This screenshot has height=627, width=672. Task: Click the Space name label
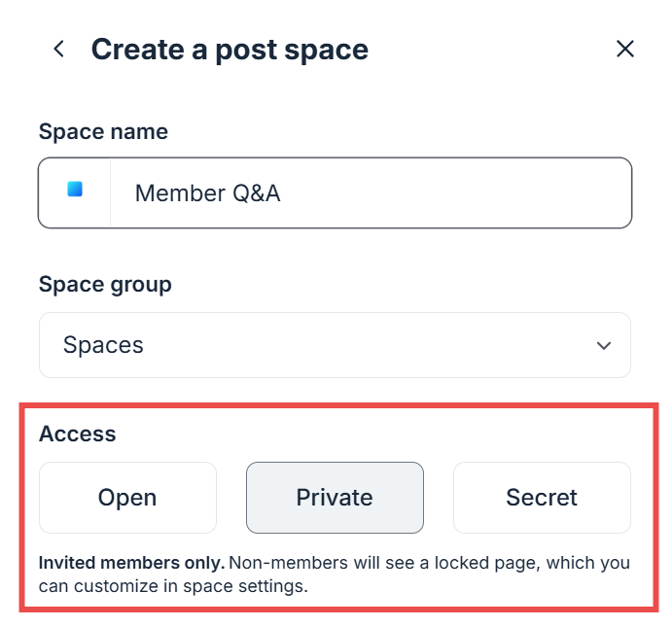(103, 131)
